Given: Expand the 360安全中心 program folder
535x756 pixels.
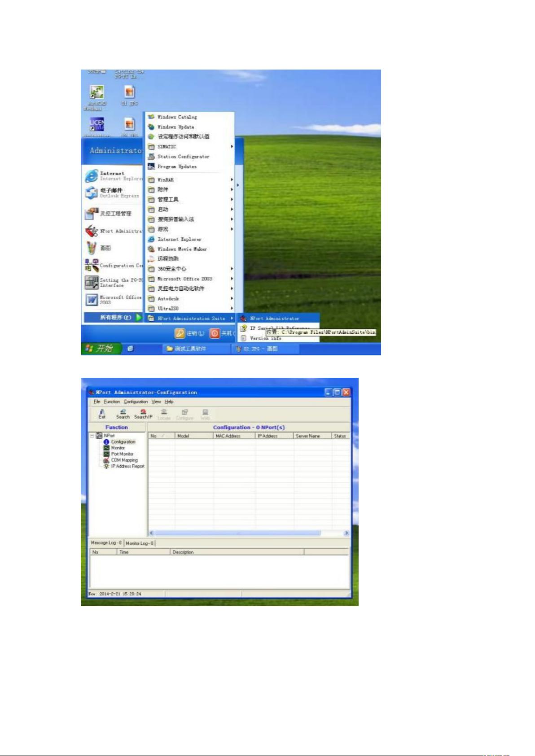Looking at the screenshot, I should pyautogui.click(x=190, y=269).
